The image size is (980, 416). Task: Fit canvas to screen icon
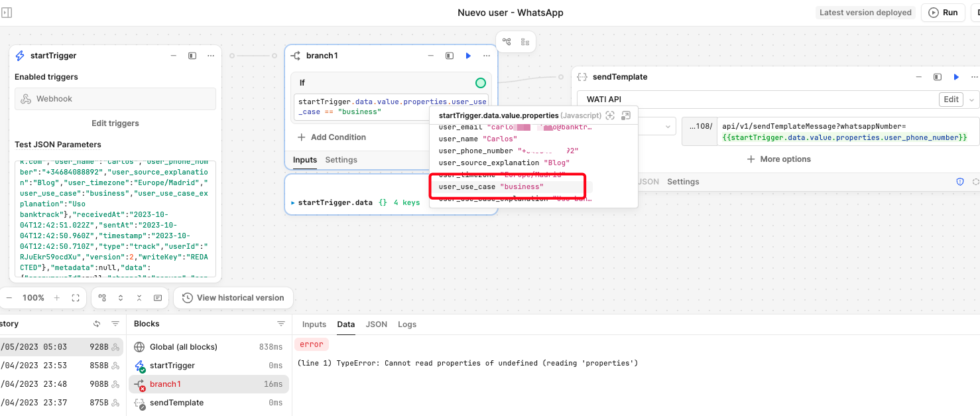pos(76,298)
